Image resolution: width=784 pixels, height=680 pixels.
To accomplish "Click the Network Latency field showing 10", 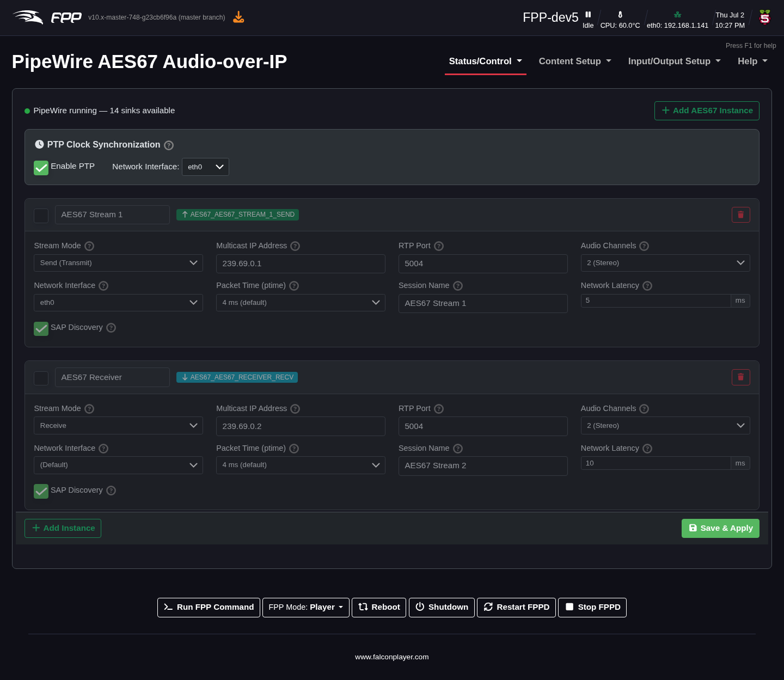I will coord(656,463).
